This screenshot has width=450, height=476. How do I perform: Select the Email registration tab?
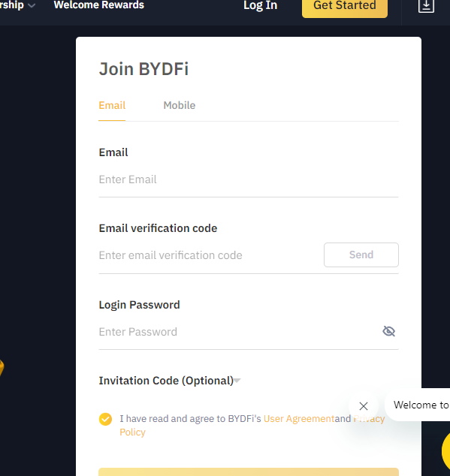(x=112, y=105)
